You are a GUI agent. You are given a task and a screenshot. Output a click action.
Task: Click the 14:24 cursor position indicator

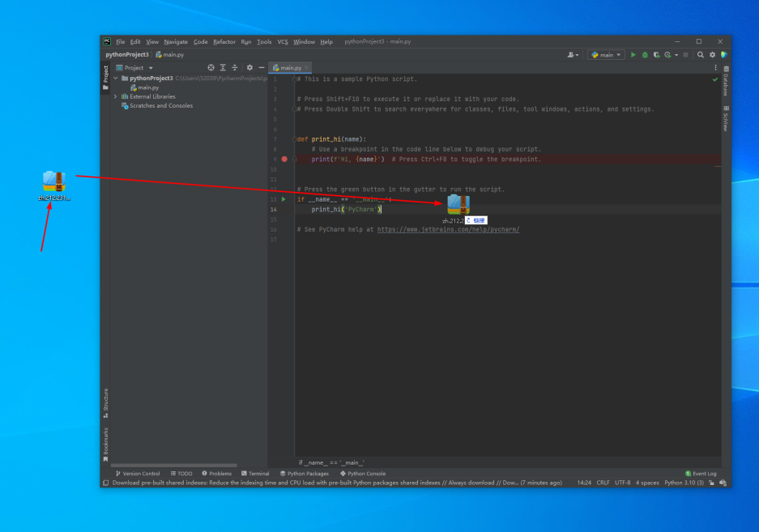tap(584, 483)
